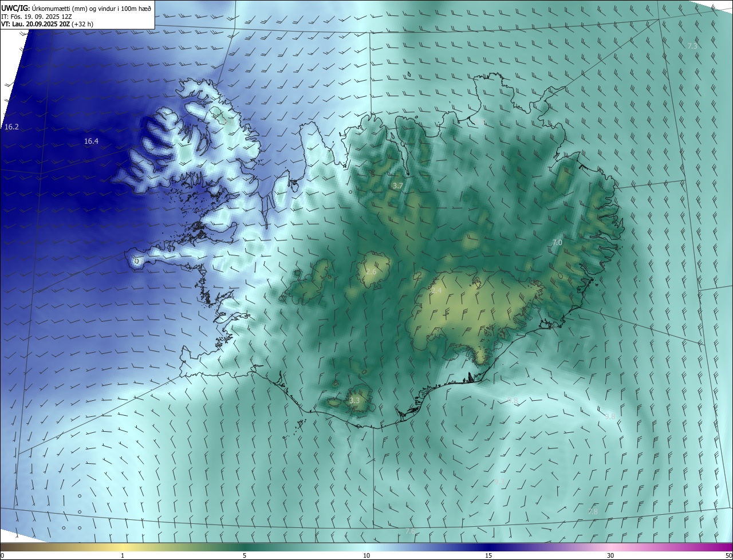733x560 pixels.
Task: Click the color scale tick label '15'
Action: coord(488,555)
